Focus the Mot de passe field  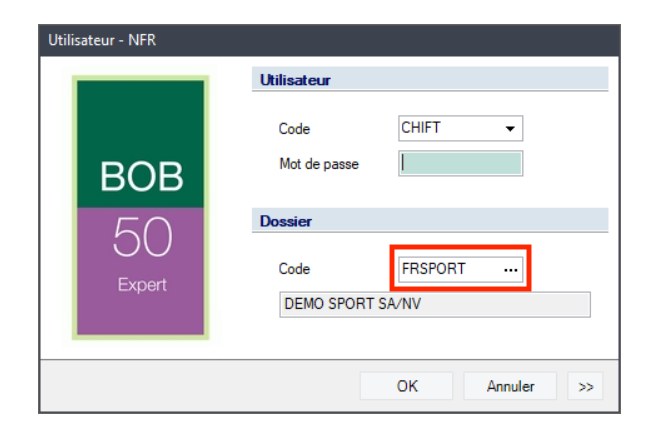click(x=460, y=163)
